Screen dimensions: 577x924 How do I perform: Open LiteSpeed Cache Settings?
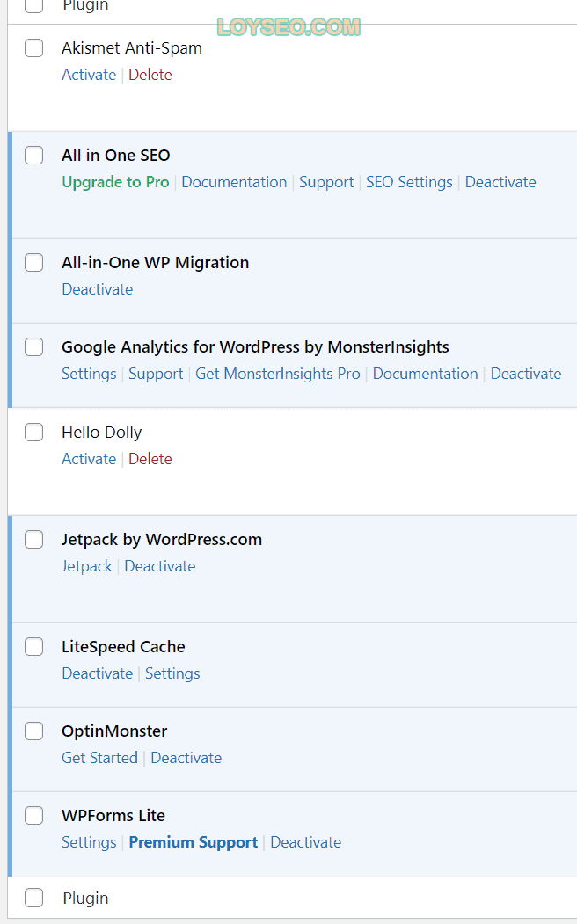tap(172, 673)
